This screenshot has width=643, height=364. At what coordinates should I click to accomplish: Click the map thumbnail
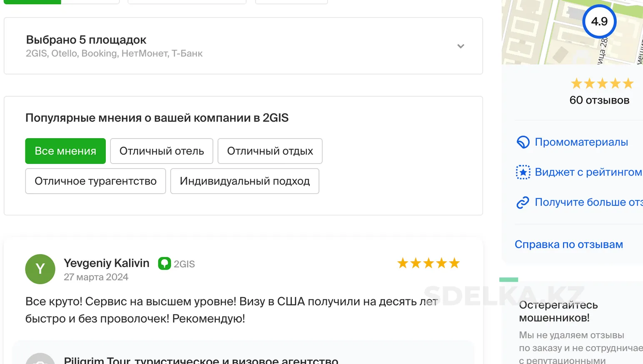572,32
